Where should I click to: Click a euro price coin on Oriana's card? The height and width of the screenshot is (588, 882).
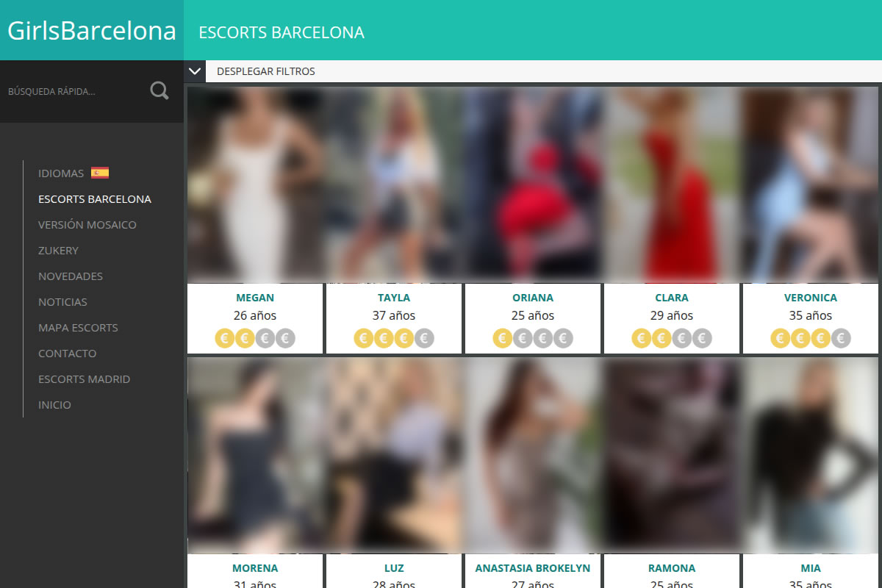[x=502, y=338]
